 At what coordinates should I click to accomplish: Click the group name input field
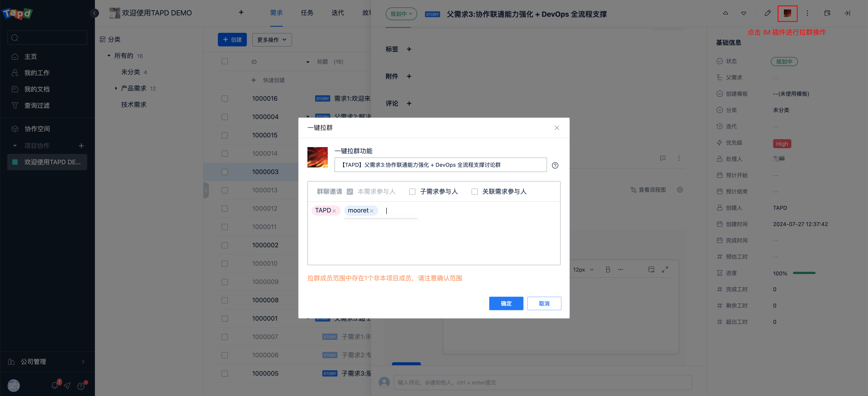coord(440,165)
